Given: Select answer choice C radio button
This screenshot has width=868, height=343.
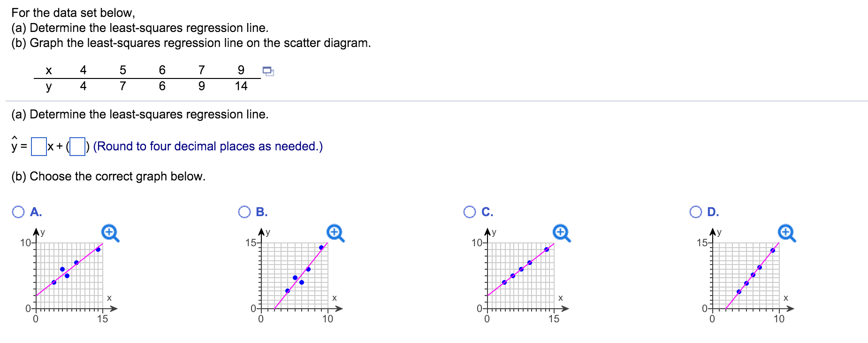Looking at the screenshot, I should tap(470, 211).
